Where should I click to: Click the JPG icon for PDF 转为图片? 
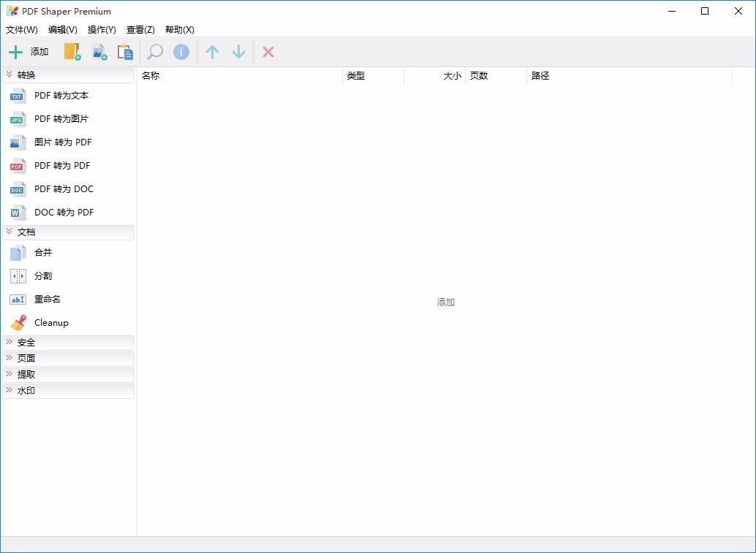(x=18, y=119)
